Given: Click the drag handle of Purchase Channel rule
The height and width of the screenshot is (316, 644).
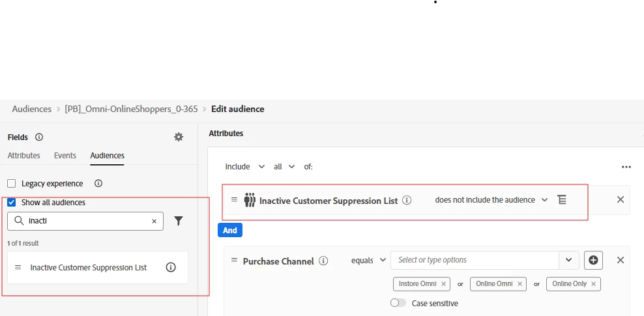Looking at the screenshot, I should pyautogui.click(x=234, y=260).
